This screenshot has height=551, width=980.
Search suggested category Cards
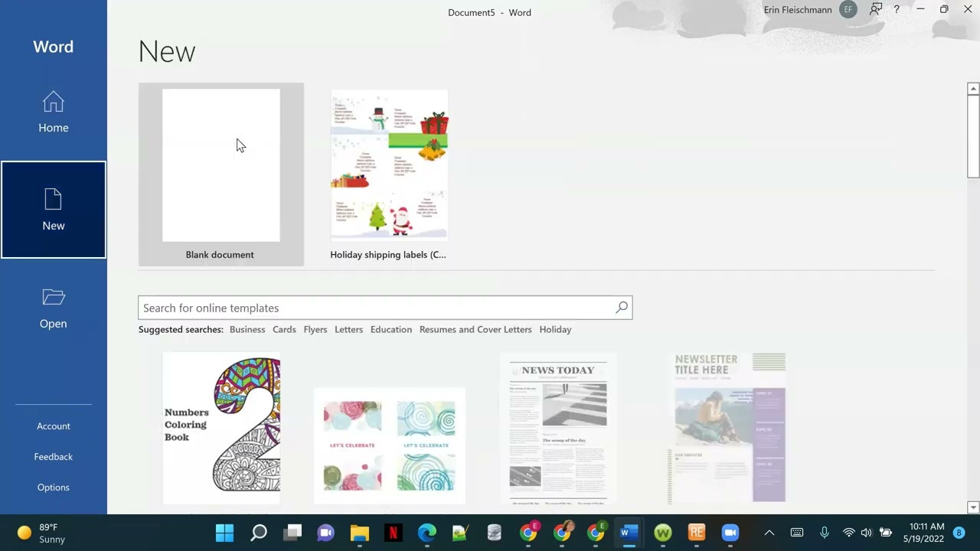tap(284, 330)
